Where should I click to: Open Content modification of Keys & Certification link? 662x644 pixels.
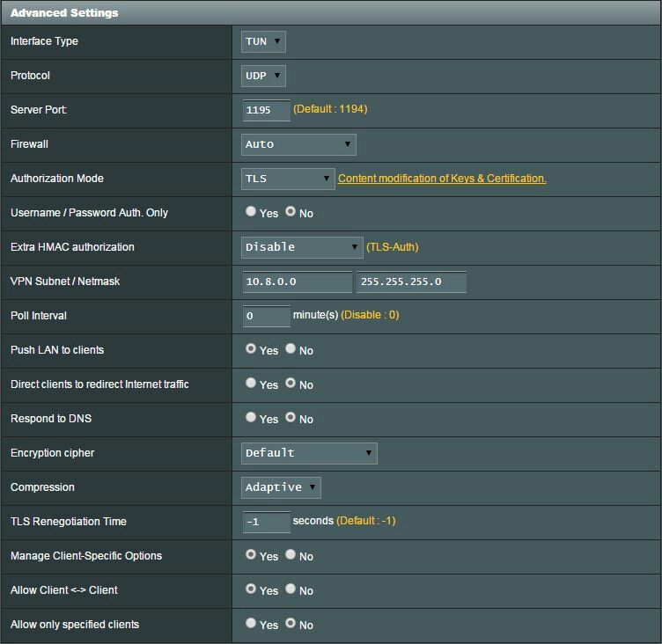pyautogui.click(x=442, y=178)
